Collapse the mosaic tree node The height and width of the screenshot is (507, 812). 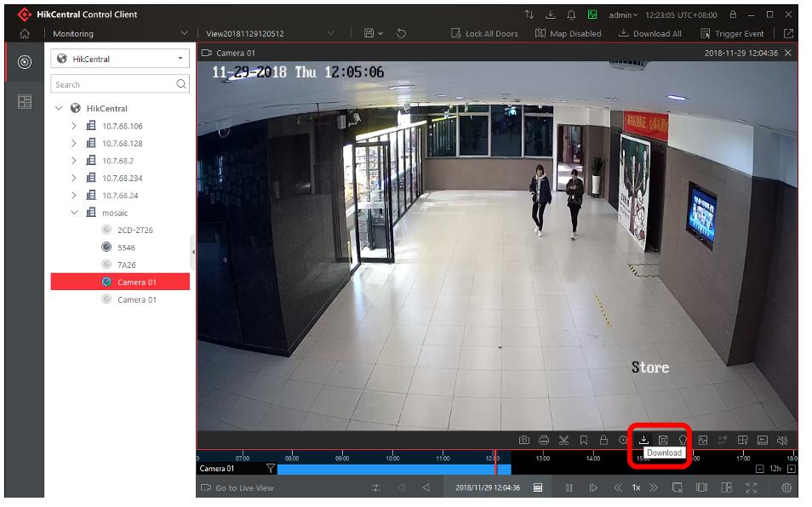coord(74,213)
